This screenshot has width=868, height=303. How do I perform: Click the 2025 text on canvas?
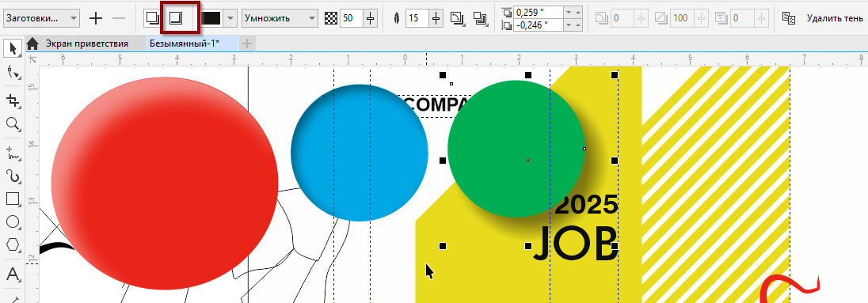point(586,205)
